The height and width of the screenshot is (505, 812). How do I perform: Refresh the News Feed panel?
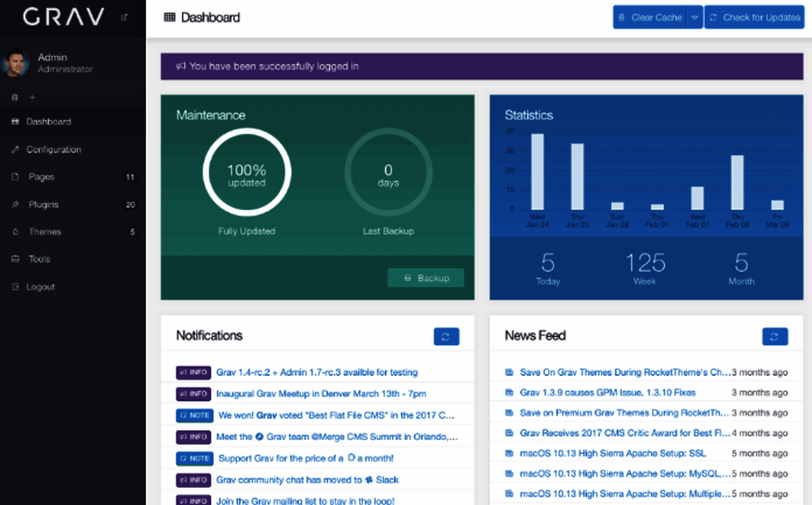(775, 336)
